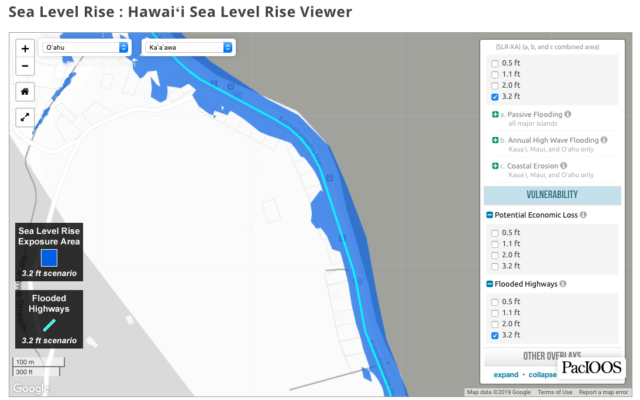This screenshot has height=400, width=640.
Task: Check 2.0 ft Flooded Highways option
Action: [x=495, y=323]
